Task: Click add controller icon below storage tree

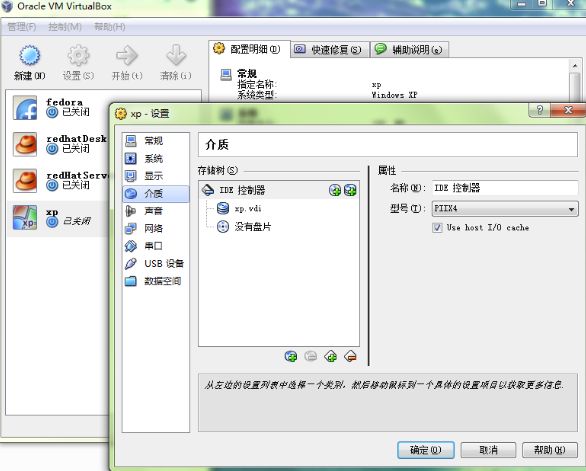Action: tap(331, 356)
